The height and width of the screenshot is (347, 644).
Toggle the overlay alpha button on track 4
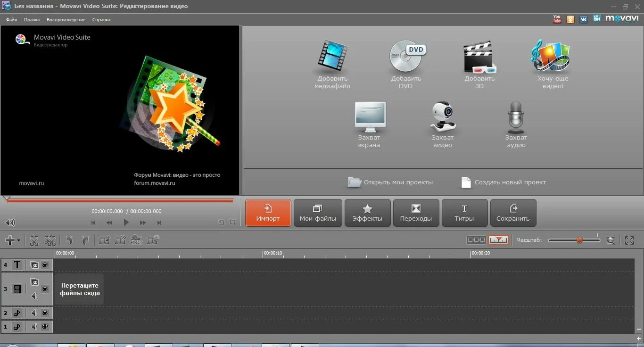point(34,265)
